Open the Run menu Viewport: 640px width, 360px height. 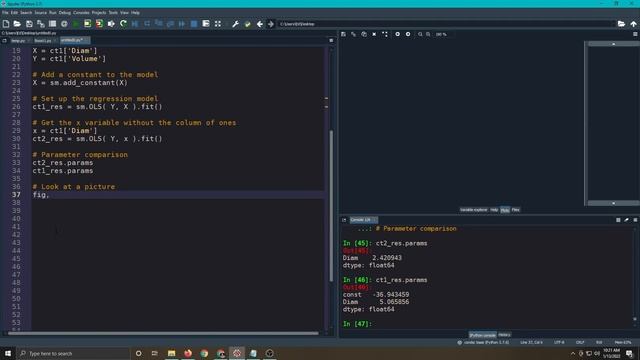[x=53, y=13]
